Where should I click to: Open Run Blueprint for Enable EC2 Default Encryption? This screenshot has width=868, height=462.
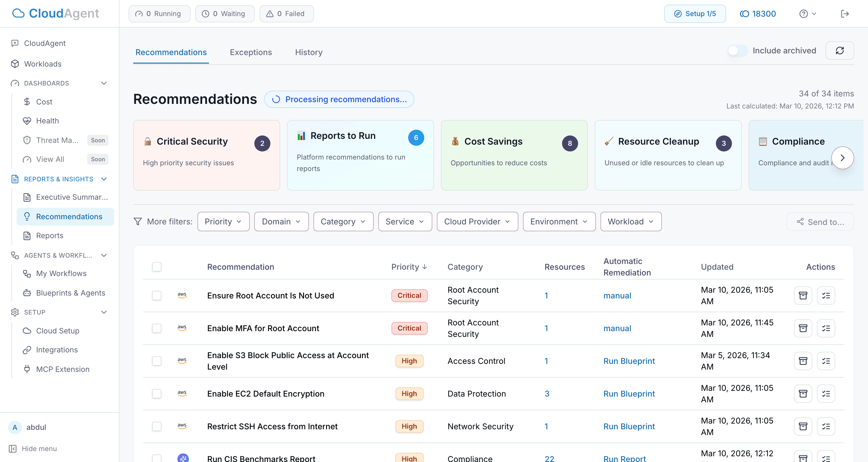[x=629, y=393]
